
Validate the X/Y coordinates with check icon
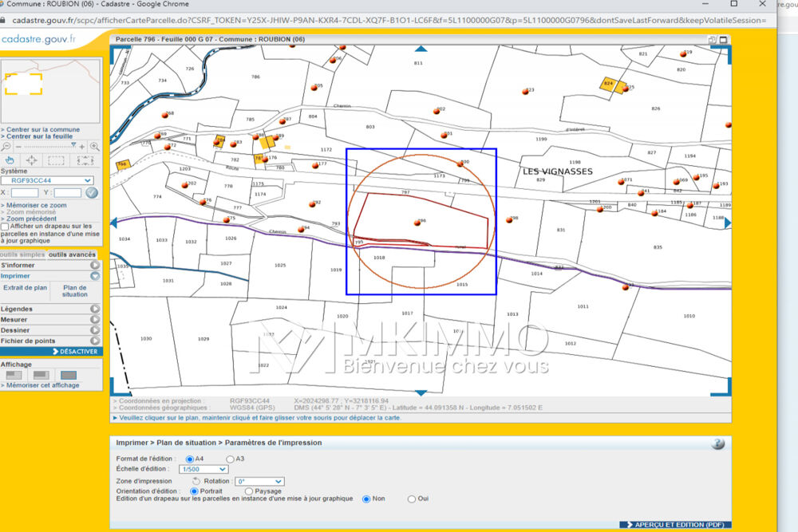click(x=91, y=192)
